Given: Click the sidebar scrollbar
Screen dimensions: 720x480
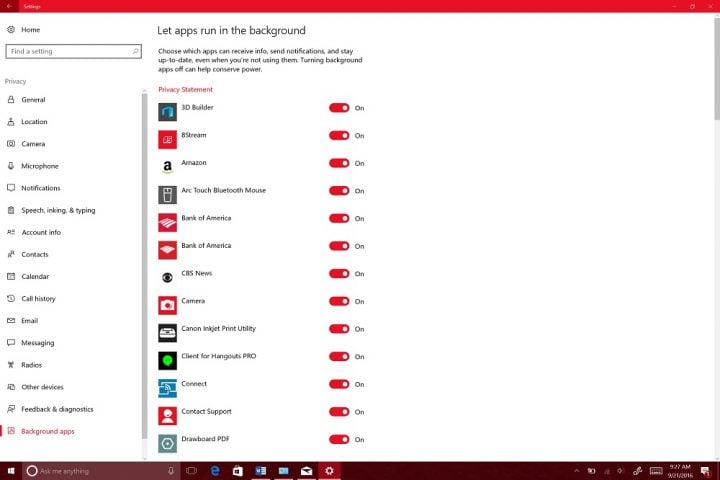Looking at the screenshot, I should 145,265.
